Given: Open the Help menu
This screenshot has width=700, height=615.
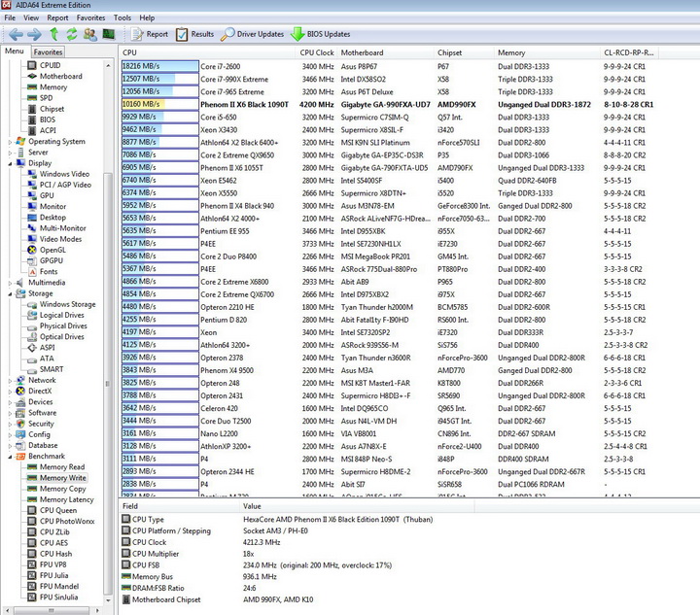Looking at the screenshot, I should 147,17.
